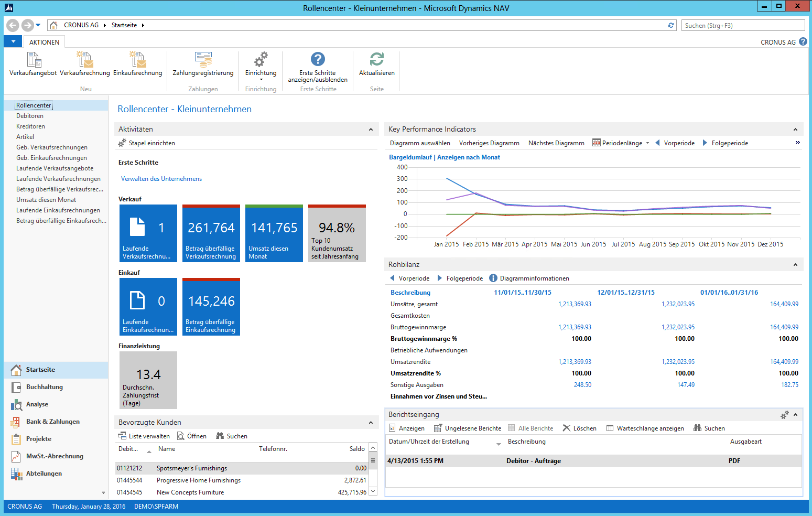This screenshot has width=812, height=516.
Task: Open Zahlungsregistrierung in the ribbon
Action: tap(203, 64)
